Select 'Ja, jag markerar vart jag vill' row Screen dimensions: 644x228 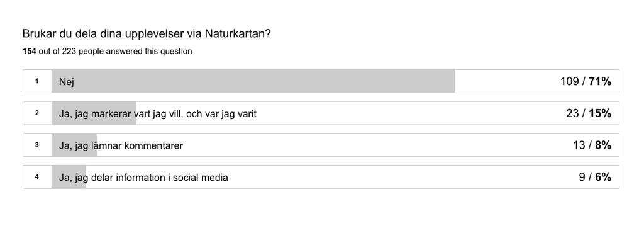321,113
